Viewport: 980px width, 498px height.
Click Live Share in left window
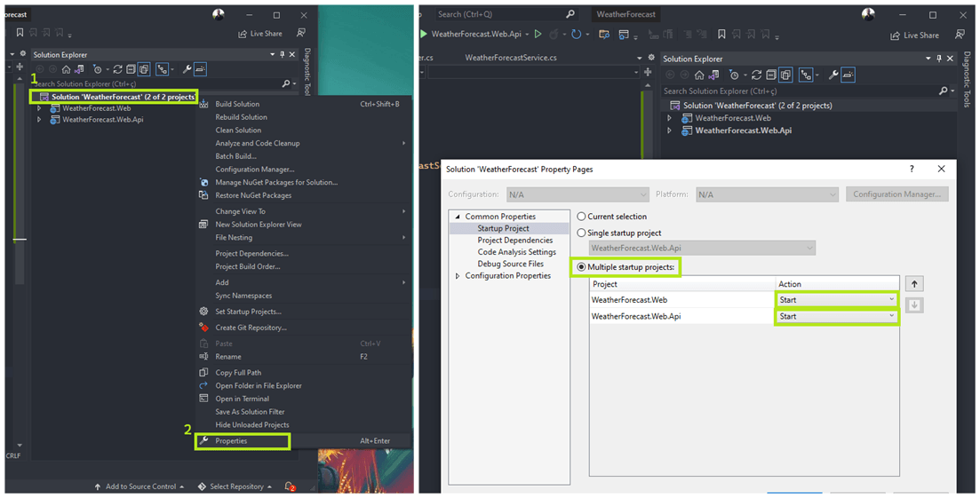coord(260,34)
